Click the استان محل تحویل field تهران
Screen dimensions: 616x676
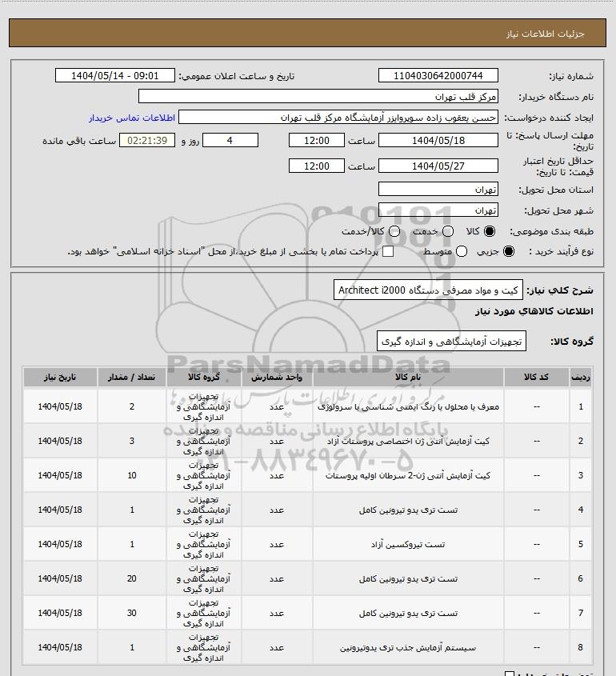click(x=438, y=190)
